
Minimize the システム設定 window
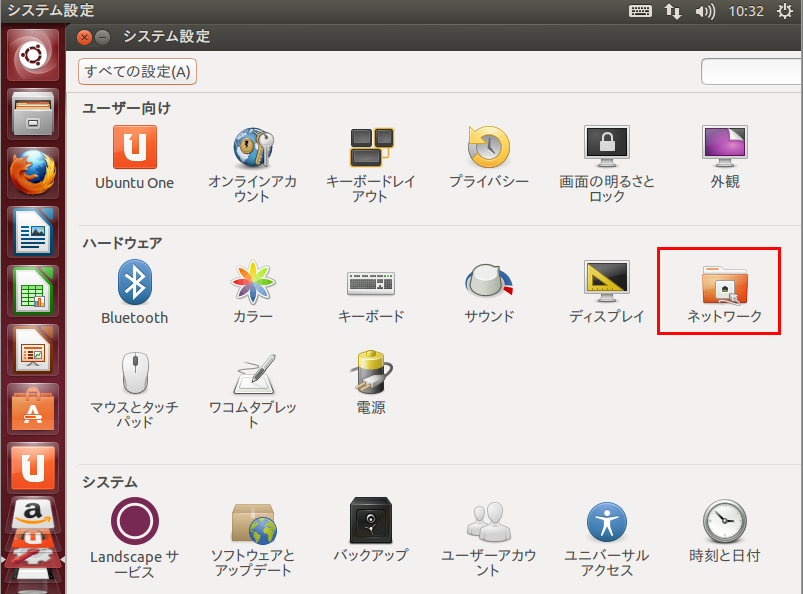click(x=103, y=37)
